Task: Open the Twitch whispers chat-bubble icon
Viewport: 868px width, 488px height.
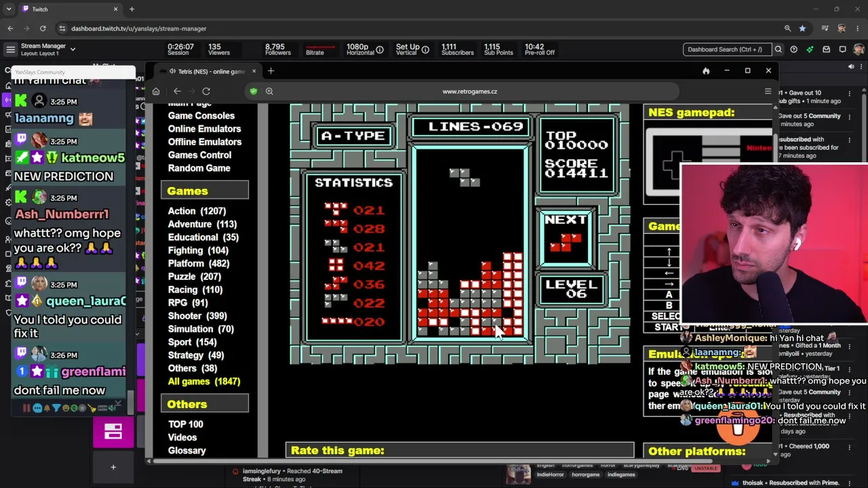Action: point(842,49)
